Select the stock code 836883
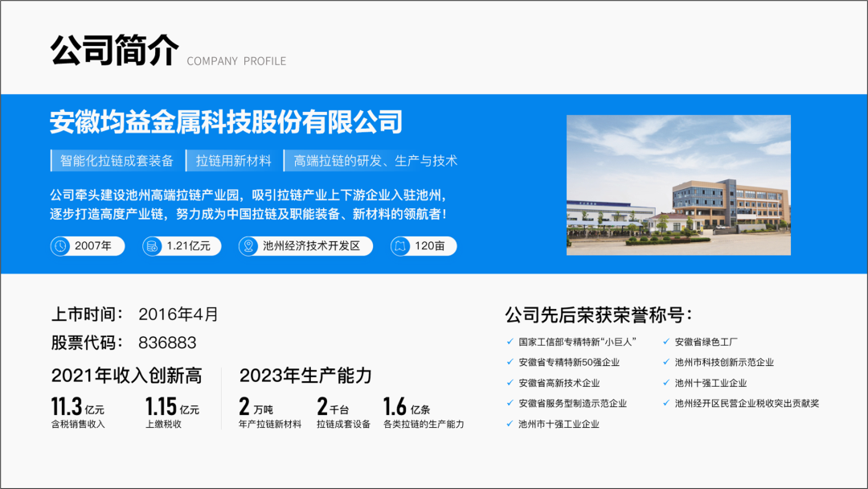 [x=167, y=343]
